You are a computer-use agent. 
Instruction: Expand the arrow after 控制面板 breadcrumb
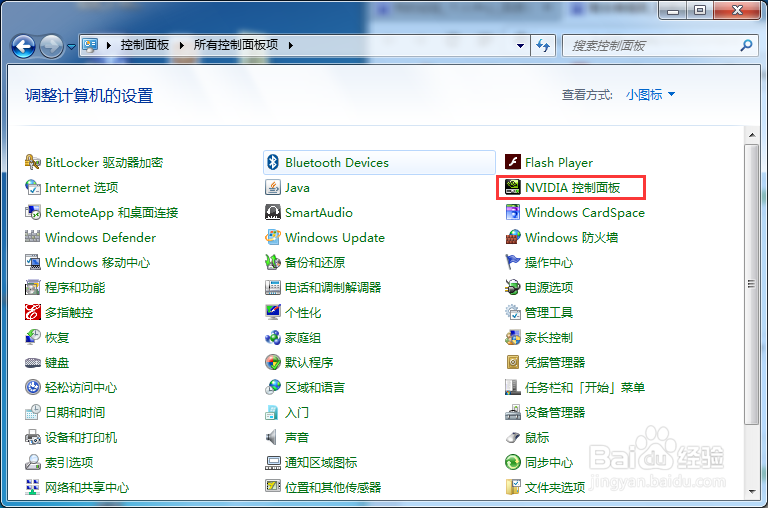(182, 46)
